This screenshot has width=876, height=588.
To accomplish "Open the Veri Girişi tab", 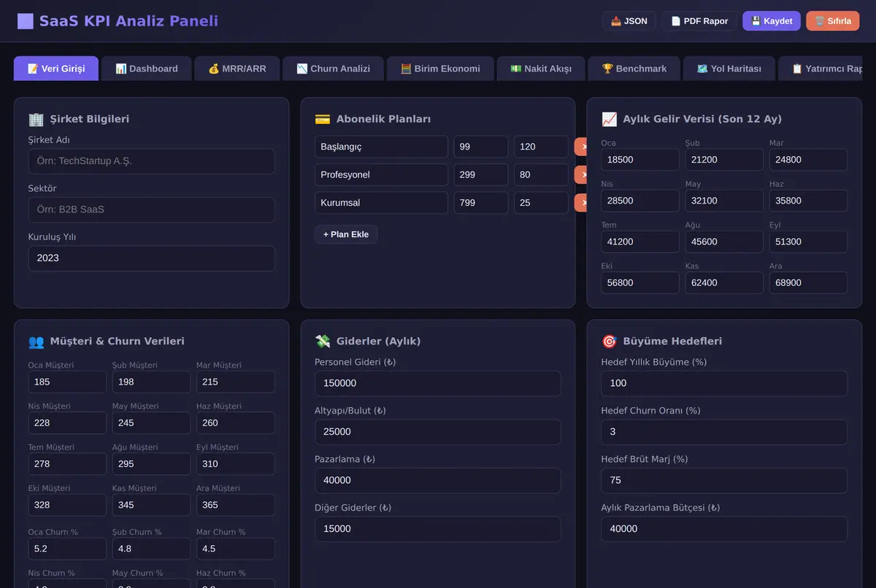I will 56,69.
